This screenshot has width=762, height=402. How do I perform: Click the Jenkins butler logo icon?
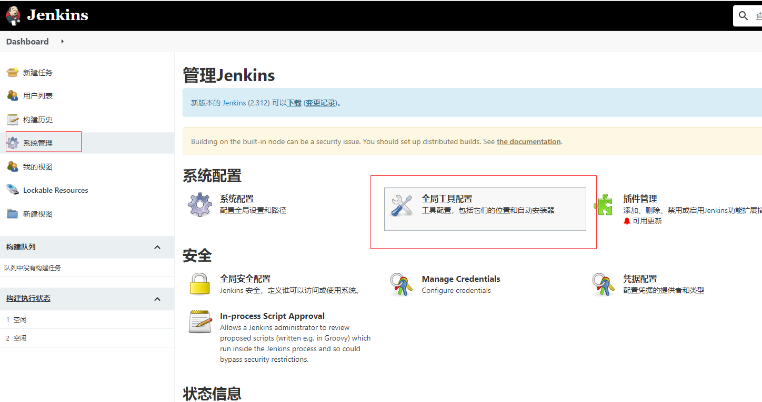tap(13, 15)
